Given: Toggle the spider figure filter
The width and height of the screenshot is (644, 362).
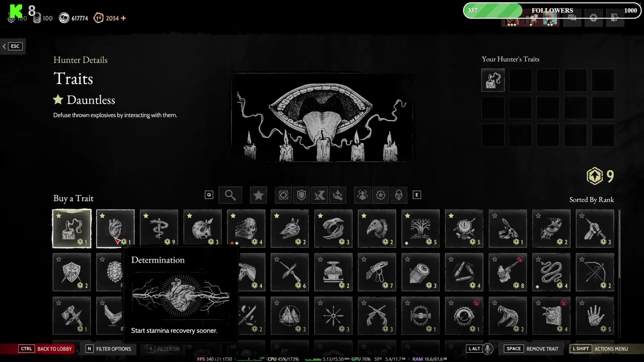Looking at the screenshot, I should (363, 195).
